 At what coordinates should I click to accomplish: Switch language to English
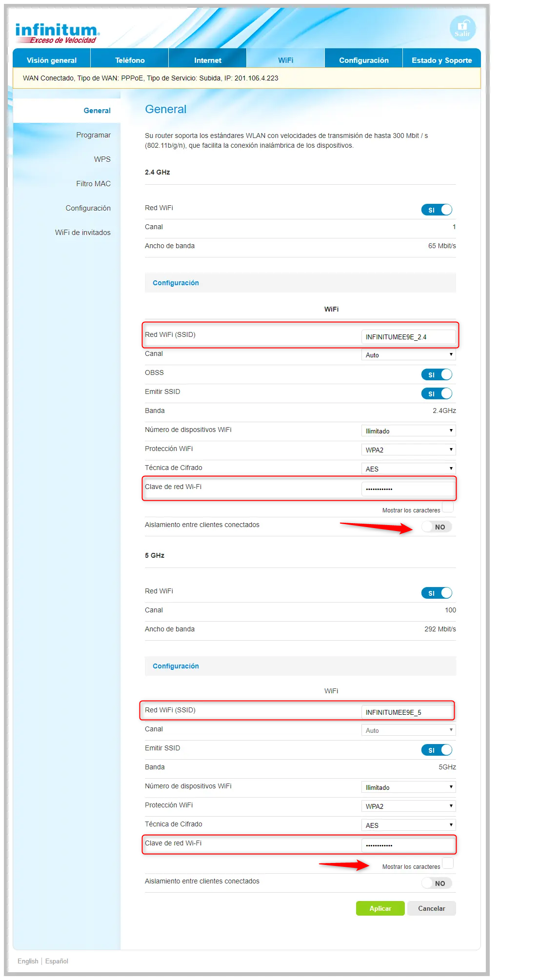pyautogui.click(x=28, y=961)
